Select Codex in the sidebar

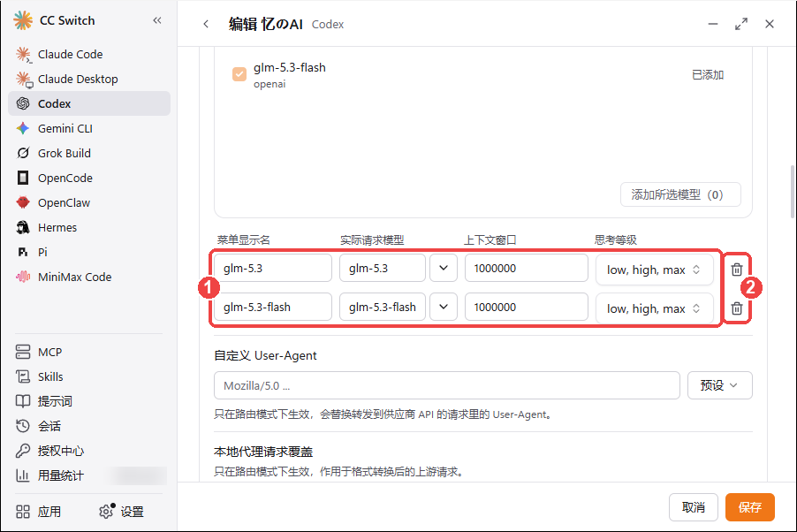pos(89,103)
